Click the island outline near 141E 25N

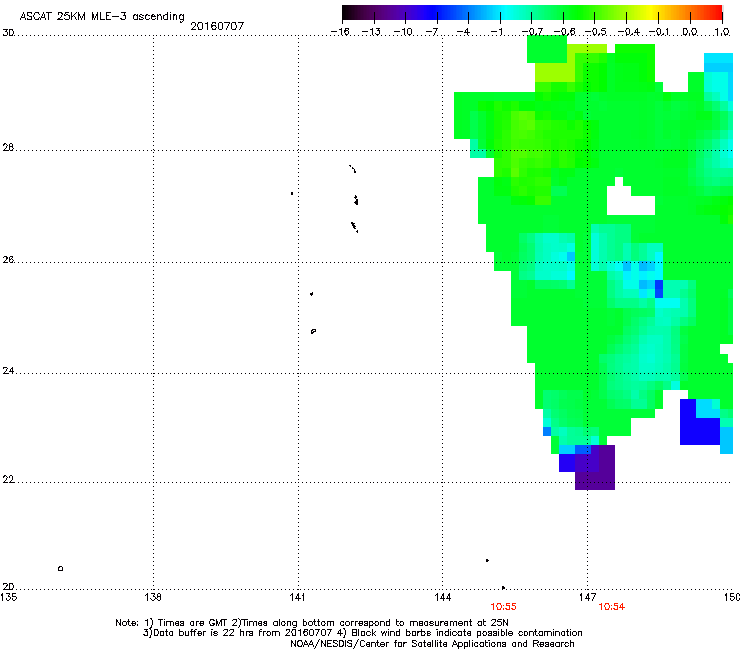pos(313,331)
